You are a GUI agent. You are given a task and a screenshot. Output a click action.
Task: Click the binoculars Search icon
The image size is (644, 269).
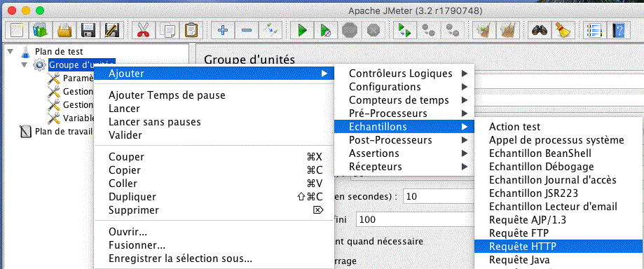pos(539,30)
